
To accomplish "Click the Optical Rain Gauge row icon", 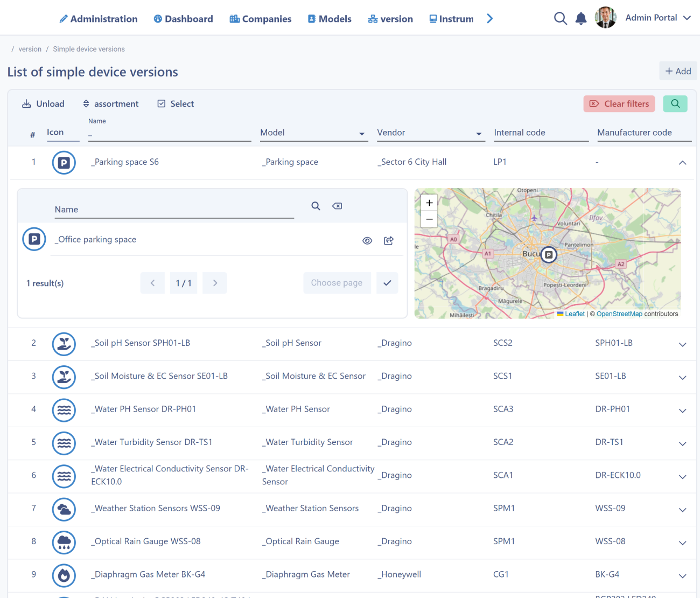I will pos(64,542).
